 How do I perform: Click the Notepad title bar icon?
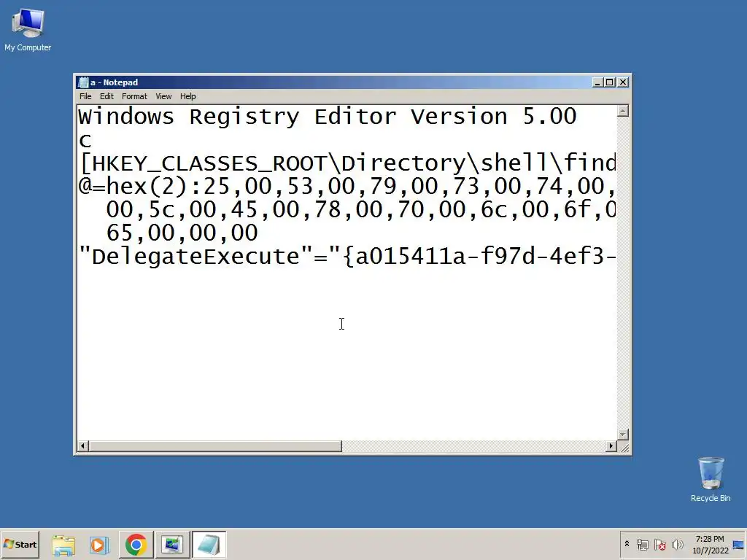tap(83, 82)
